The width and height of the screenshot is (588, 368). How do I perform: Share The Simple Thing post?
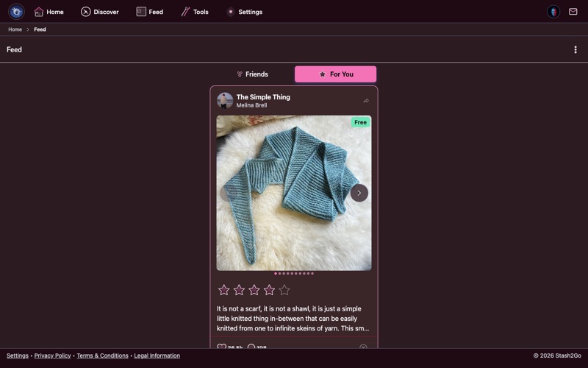tap(366, 101)
